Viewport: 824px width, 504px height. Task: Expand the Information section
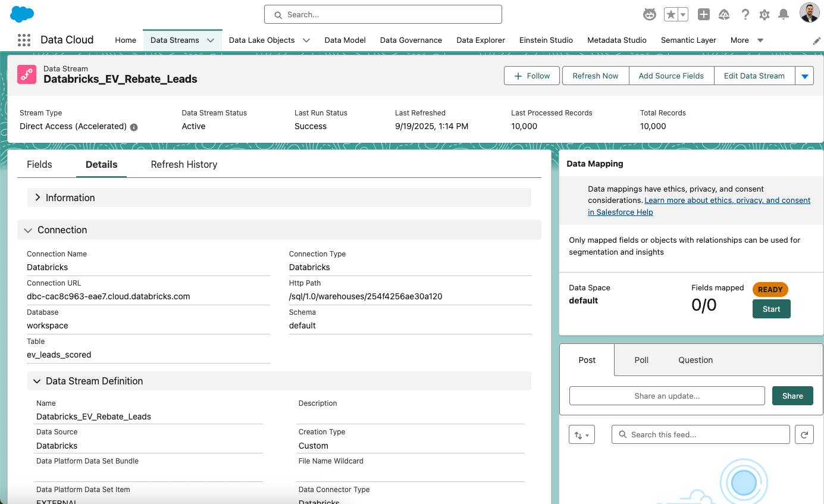coord(279,198)
